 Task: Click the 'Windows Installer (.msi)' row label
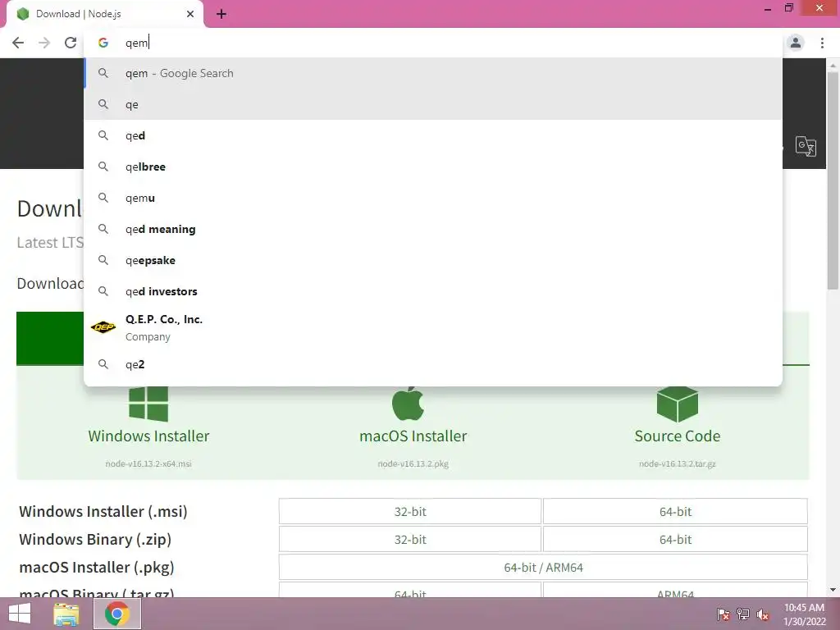[x=103, y=512]
